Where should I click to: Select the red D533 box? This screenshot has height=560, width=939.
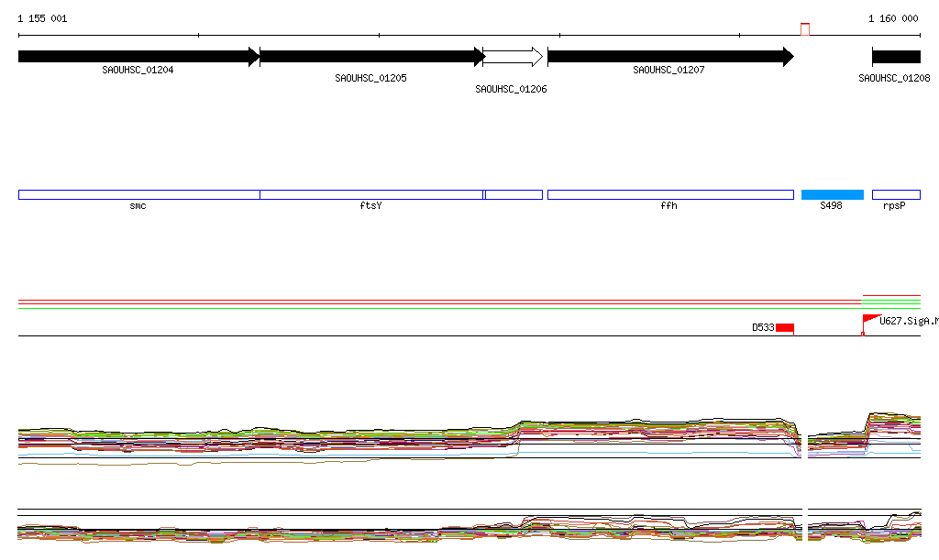(x=784, y=327)
